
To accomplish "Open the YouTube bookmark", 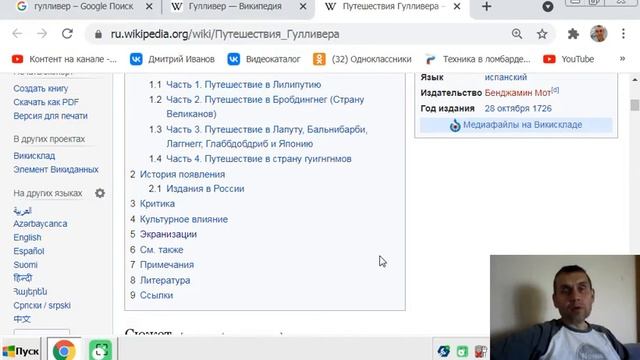I will (569, 59).
